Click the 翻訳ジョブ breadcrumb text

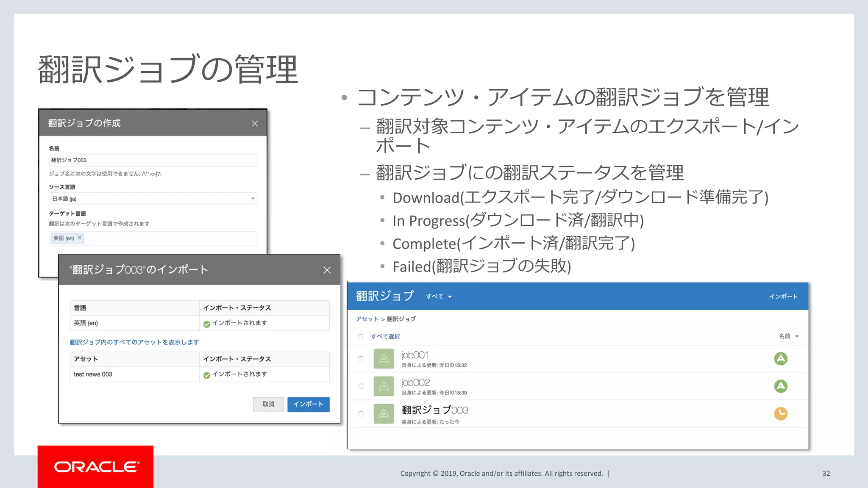(x=401, y=319)
